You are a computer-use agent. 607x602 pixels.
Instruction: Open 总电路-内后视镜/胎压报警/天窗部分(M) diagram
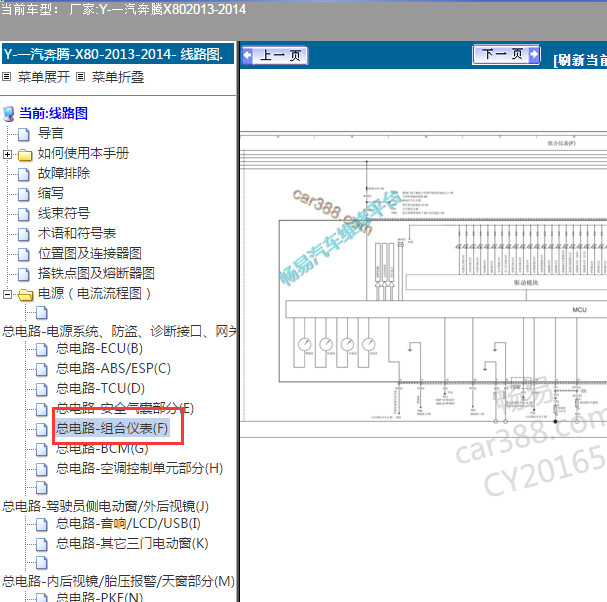(x=118, y=581)
